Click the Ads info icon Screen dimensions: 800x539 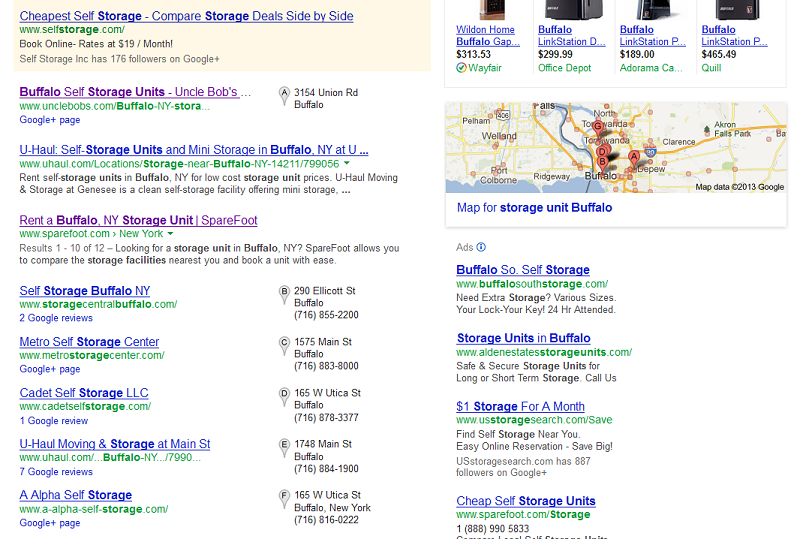click(x=481, y=247)
